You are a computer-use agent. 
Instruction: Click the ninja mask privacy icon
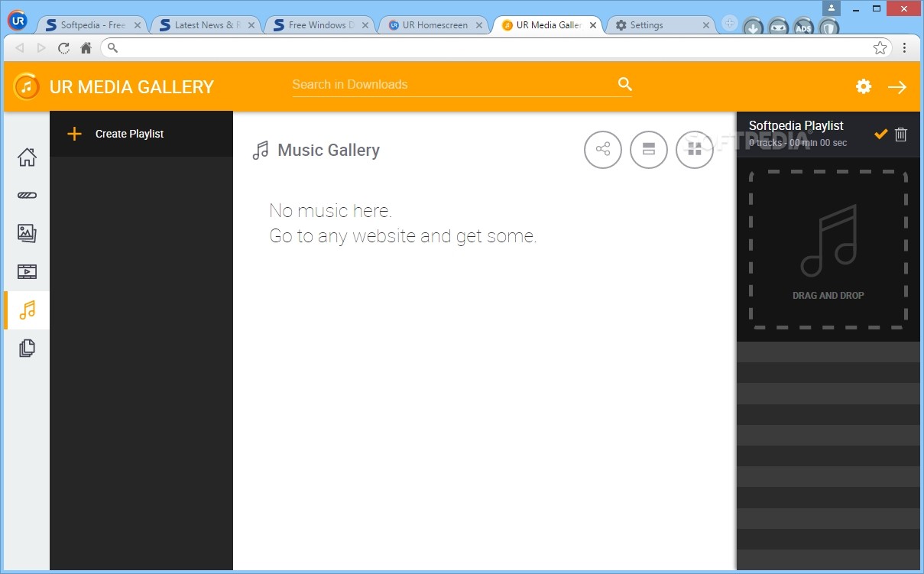coord(779,28)
